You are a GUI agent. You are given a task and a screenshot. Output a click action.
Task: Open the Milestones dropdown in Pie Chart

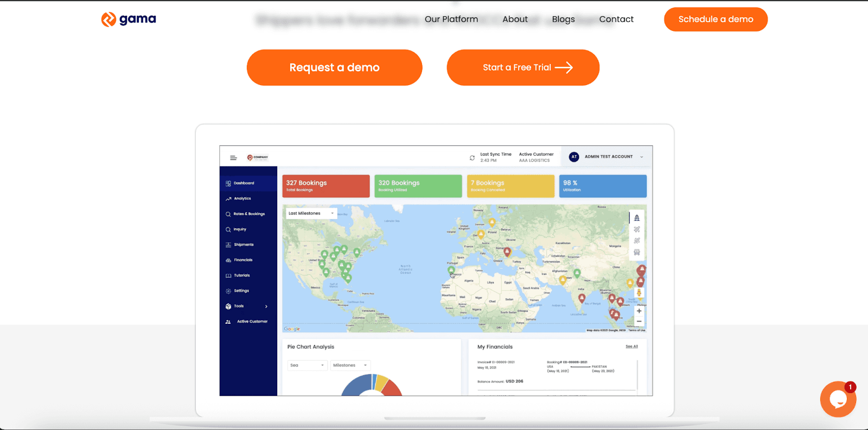(x=350, y=365)
